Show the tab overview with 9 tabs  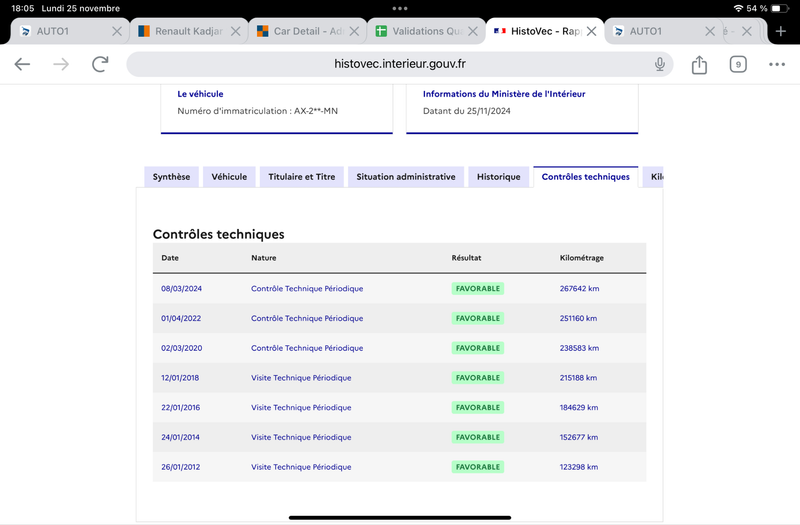pos(738,64)
